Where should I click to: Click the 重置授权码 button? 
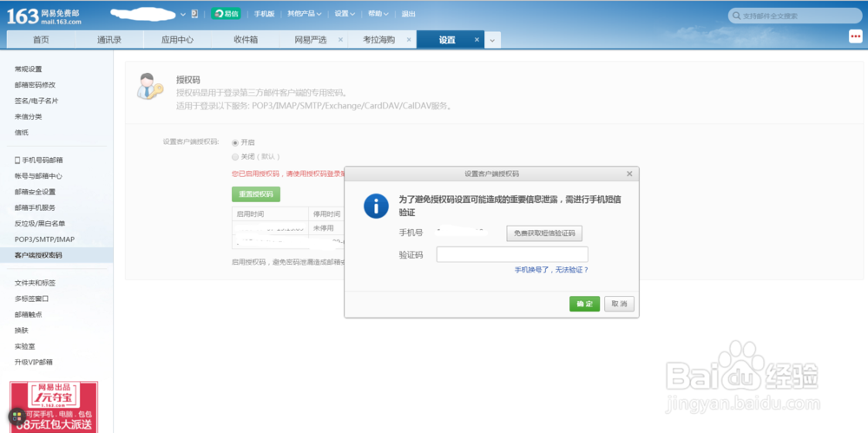click(256, 194)
